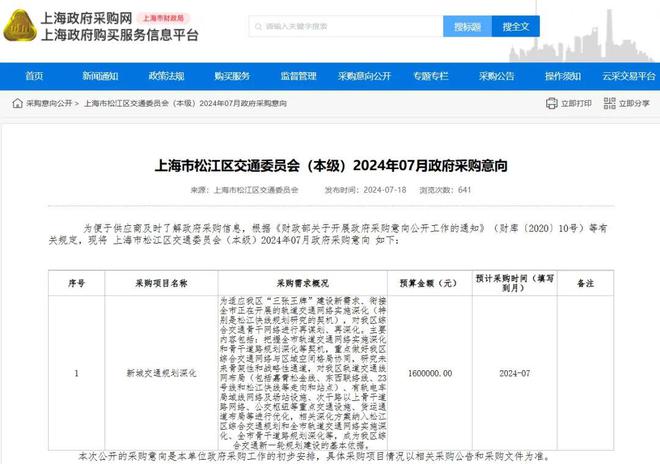Viewport: 660px width, 464px height.
Task: Click the 备注 column header
Action: pos(585,283)
